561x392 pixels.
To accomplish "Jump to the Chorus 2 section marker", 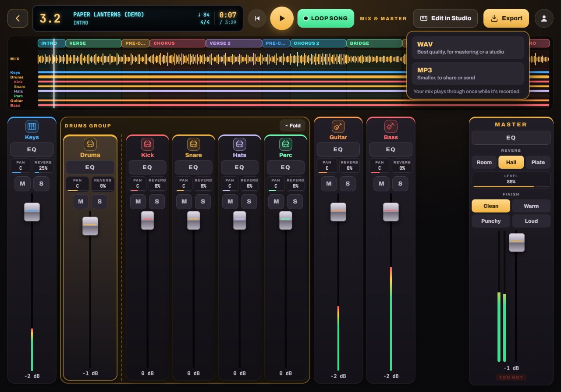I will [x=318, y=43].
